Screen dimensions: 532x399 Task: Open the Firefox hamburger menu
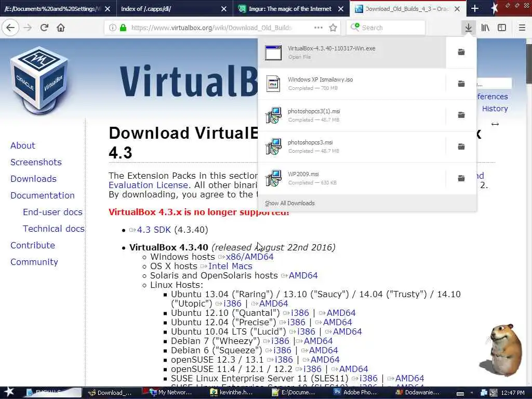coord(522,28)
